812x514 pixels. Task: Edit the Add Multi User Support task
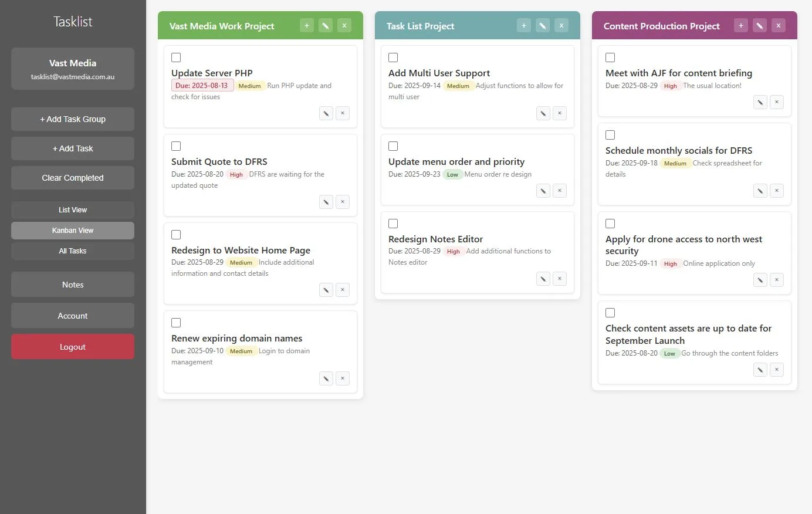(x=543, y=113)
